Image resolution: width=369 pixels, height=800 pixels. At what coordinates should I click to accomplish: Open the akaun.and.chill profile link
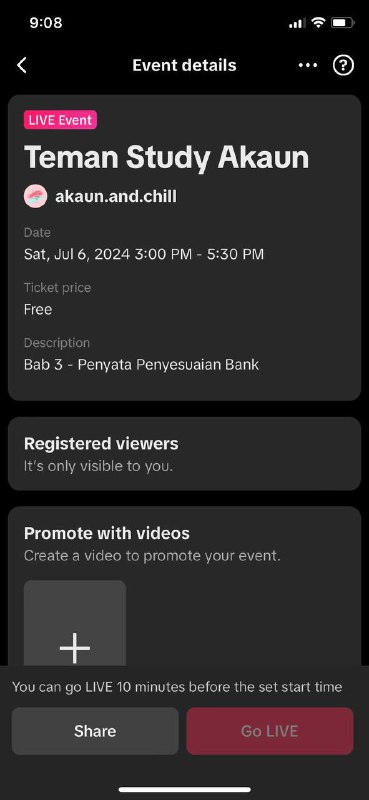pyautogui.click(x=116, y=196)
